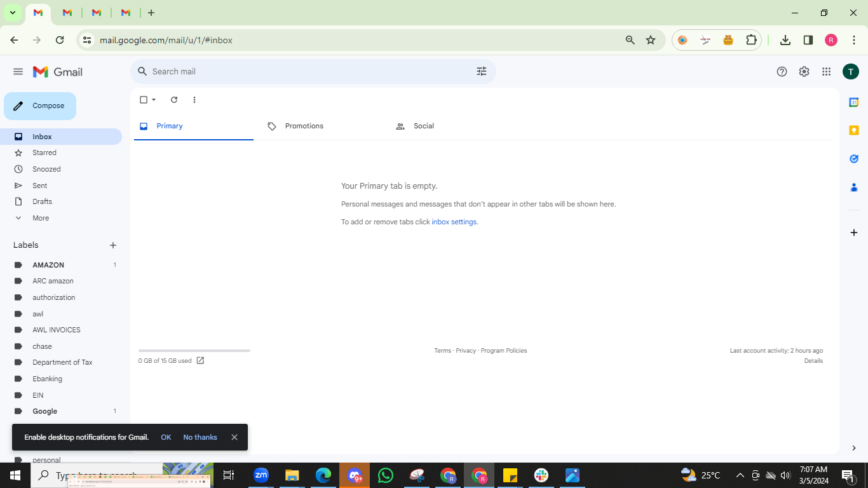Accept desktop notifications with OK
This screenshot has width=868, height=488.
tap(166, 437)
